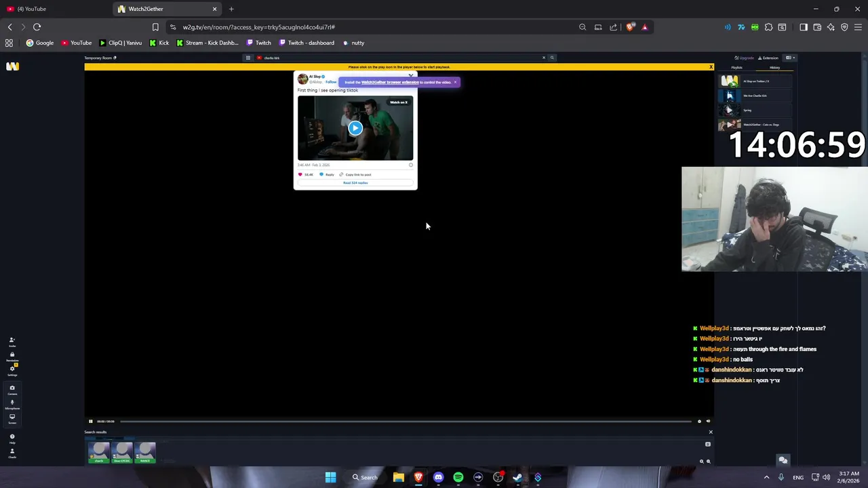
Task: Open the Permissions lock icon
Action: tap(12, 357)
